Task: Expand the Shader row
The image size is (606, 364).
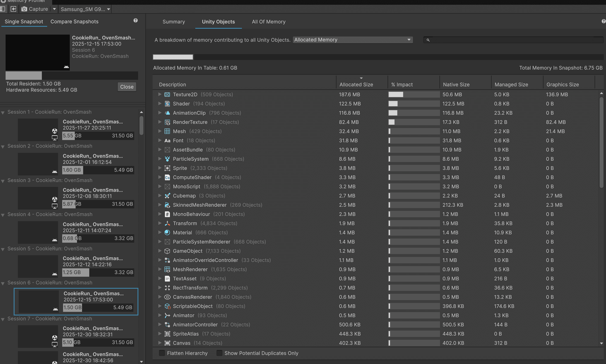Action: (160, 103)
